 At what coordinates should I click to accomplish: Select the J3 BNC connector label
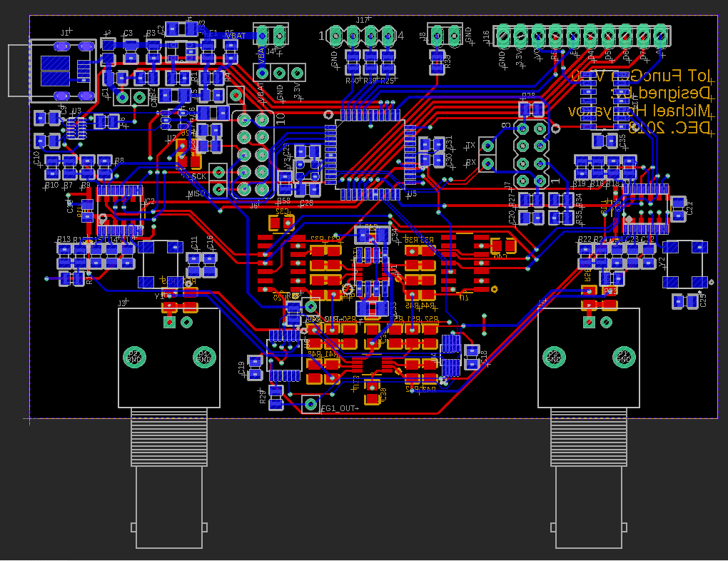point(121,303)
